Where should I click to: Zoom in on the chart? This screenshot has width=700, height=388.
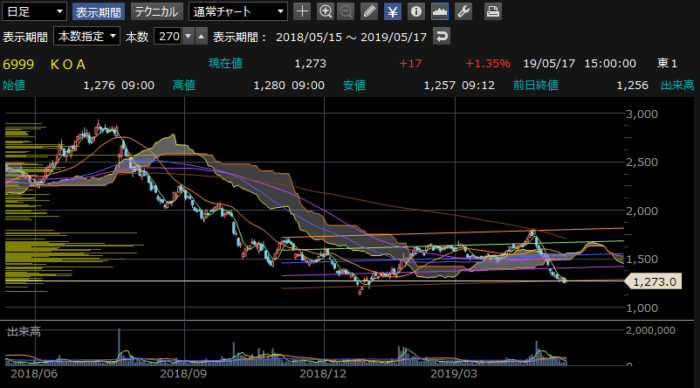(325, 11)
